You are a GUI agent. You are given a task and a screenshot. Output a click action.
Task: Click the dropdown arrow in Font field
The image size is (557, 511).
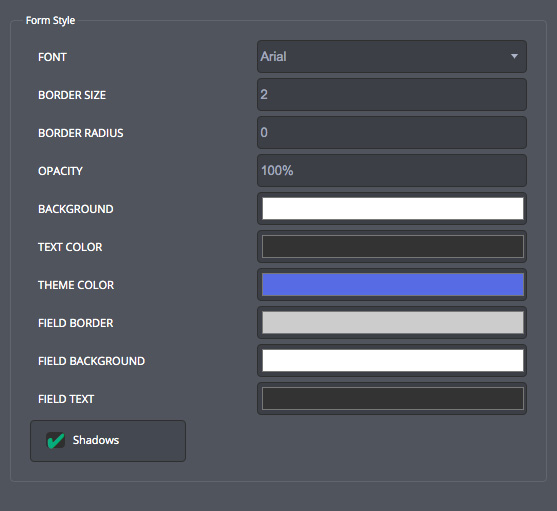click(x=514, y=56)
